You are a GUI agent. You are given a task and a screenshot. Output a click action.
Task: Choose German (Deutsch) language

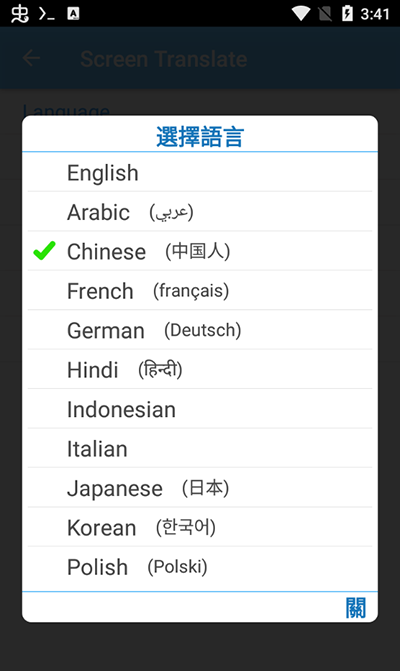200,330
